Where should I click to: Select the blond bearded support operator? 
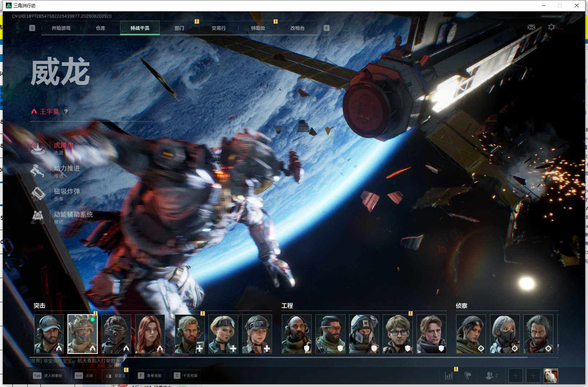(190, 334)
